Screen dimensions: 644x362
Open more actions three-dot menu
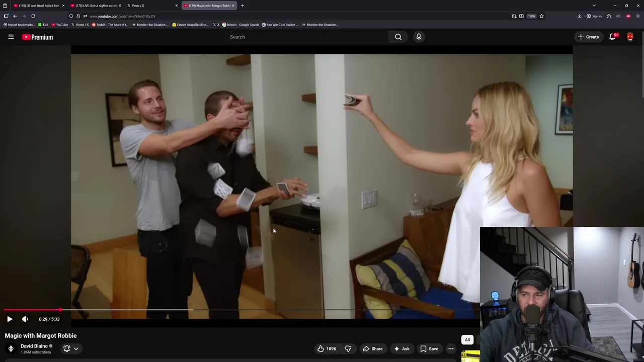451,348
